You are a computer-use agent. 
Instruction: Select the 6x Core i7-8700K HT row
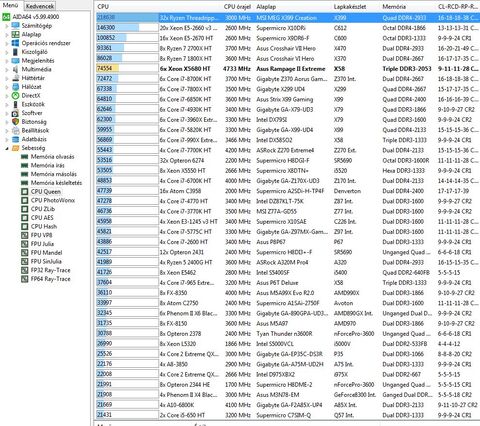[x=288, y=79]
